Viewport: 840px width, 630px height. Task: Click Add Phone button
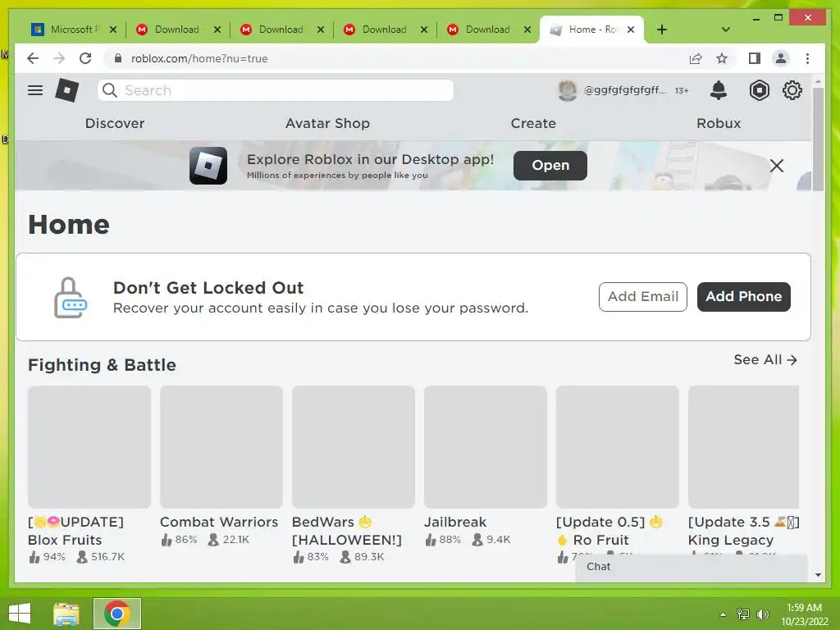pyautogui.click(x=743, y=297)
